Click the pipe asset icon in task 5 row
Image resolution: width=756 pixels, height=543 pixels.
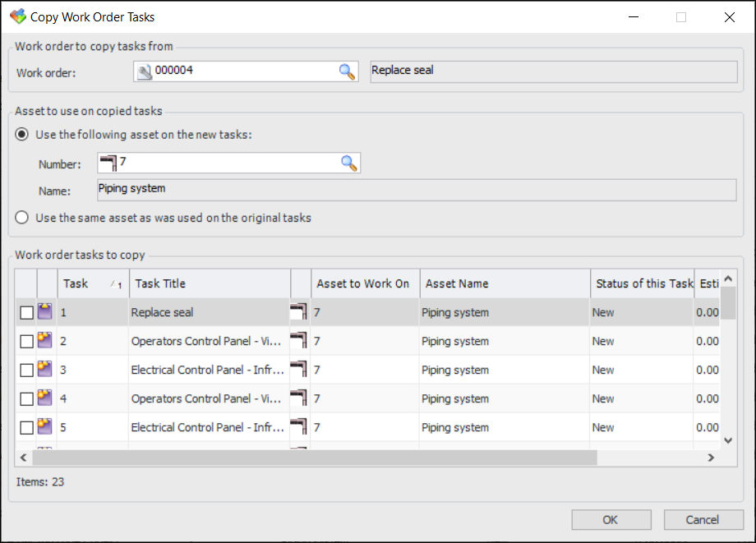tap(299, 427)
